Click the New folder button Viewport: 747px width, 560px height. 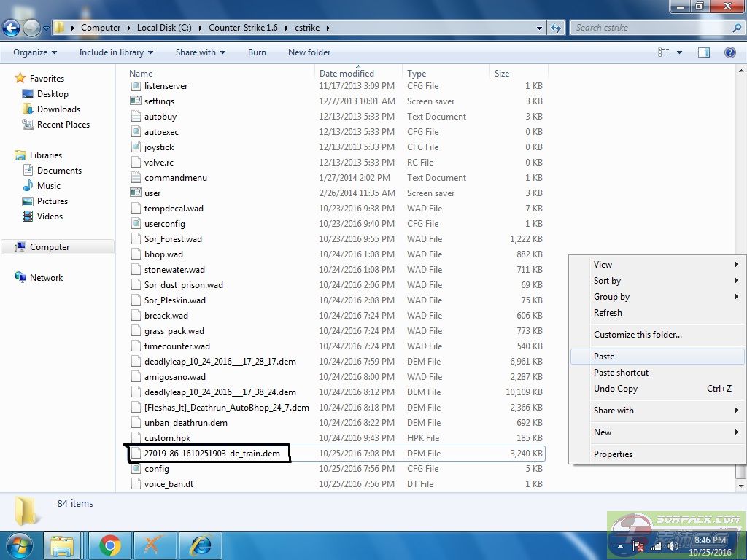309,52
